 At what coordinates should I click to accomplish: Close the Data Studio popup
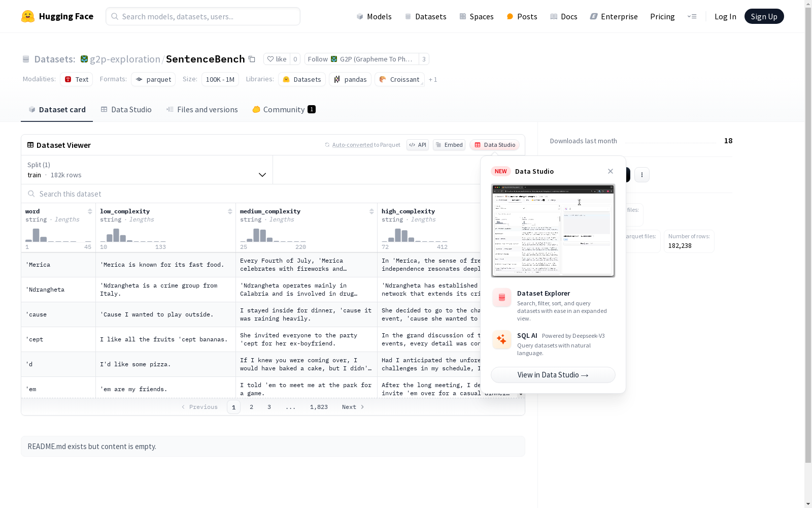point(611,171)
